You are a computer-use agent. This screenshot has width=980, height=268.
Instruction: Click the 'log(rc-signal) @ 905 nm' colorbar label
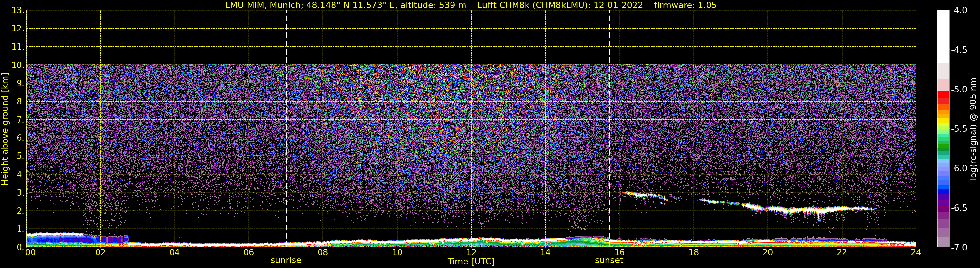click(x=973, y=129)
